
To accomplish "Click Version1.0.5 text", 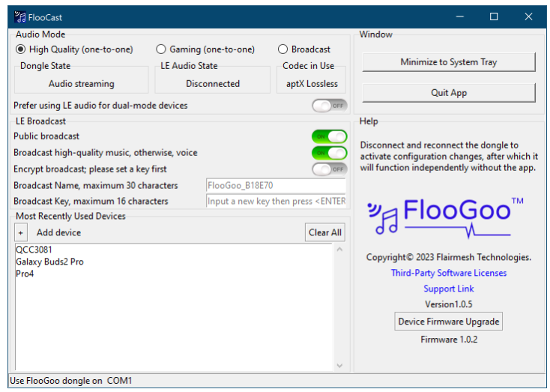I will coord(449,304).
